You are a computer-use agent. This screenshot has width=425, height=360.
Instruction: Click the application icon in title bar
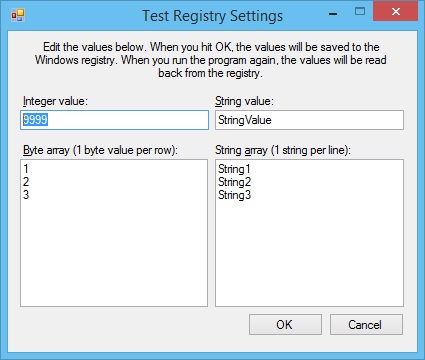pyautogui.click(x=18, y=15)
